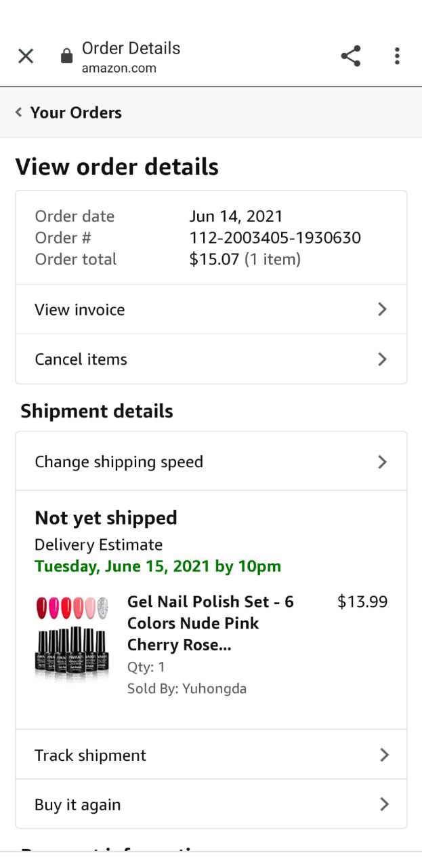The image size is (422, 868).
Task: Open the three-dot overflow menu
Action: 397,56
